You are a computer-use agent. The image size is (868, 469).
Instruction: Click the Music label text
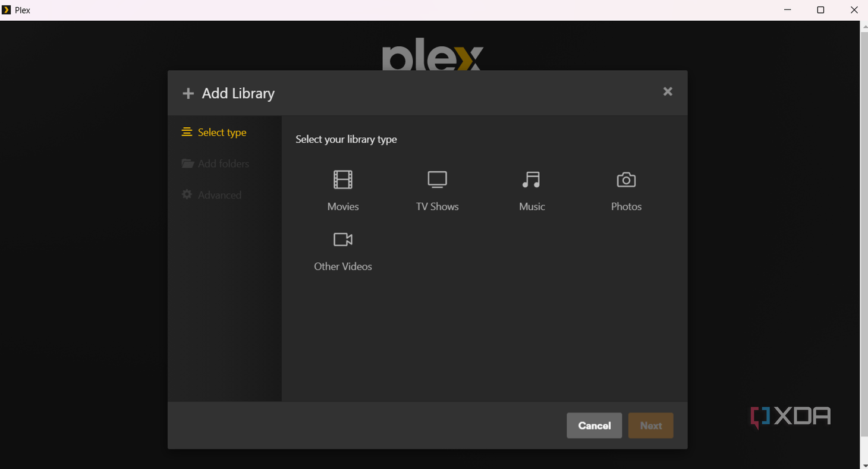tap(532, 206)
